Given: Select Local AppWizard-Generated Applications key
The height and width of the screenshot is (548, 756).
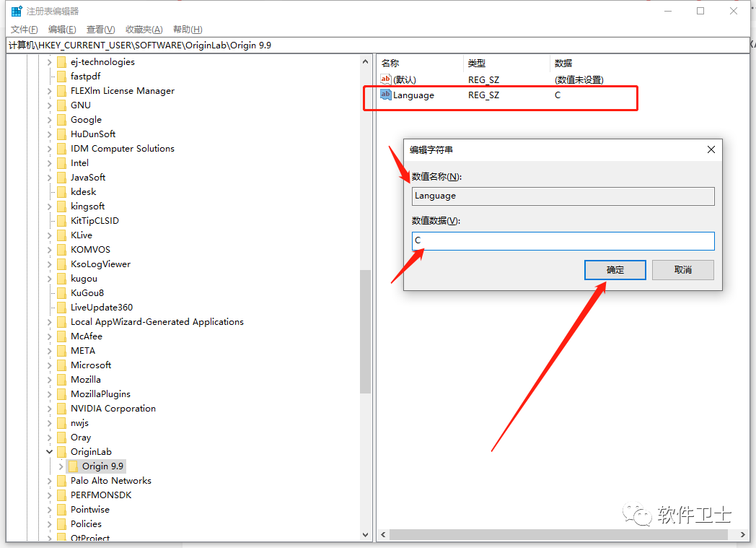Looking at the screenshot, I should pyautogui.click(x=157, y=322).
